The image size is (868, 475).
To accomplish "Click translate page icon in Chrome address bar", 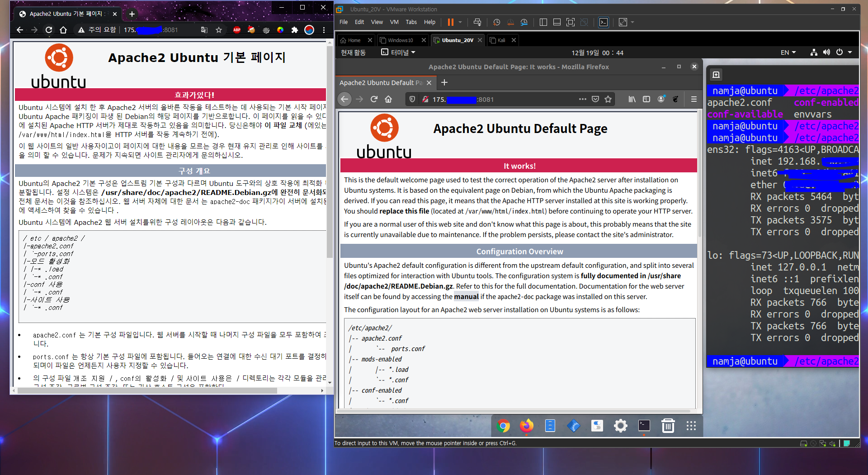I will [x=204, y=30].
